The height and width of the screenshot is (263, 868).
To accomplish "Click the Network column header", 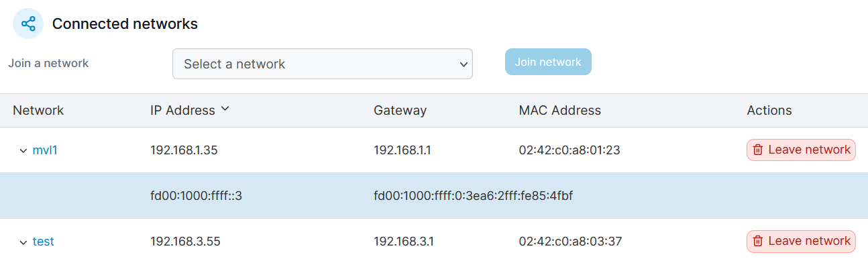I will (x=38, y=110).
